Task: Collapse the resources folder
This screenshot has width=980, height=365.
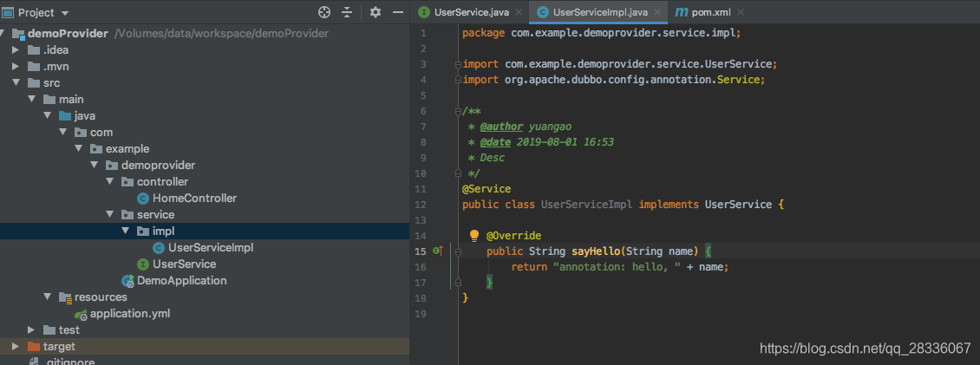Action: (47, 297)
